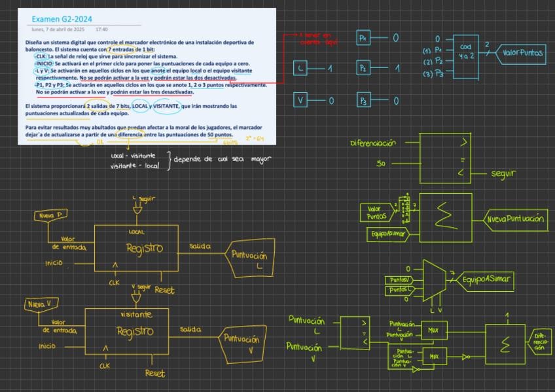Select the 'NuevaPuntuación' output tag
Viewport: 555px width, 392px height.
pyautogui.click(x=516, y=219)
